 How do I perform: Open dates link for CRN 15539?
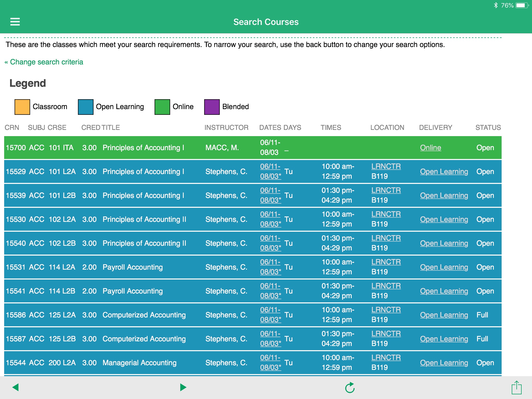(x=270, y=195)
